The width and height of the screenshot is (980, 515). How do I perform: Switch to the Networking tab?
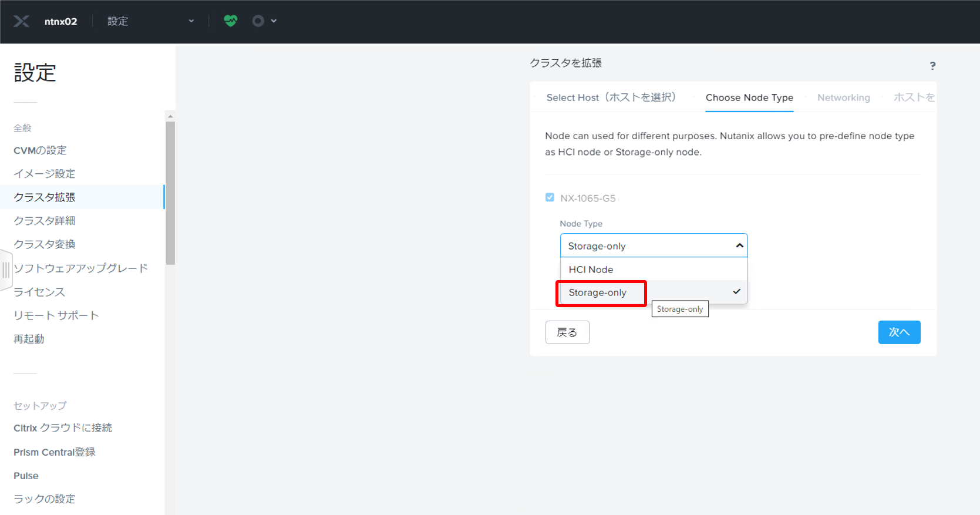pyautogui.click(x=843, y=97)
